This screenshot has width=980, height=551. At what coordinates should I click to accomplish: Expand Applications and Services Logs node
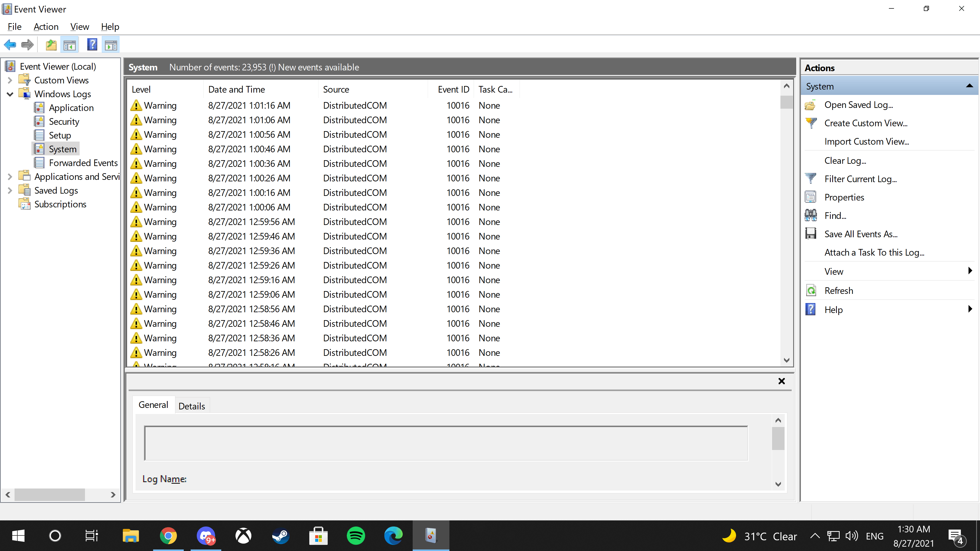point(10,177)
